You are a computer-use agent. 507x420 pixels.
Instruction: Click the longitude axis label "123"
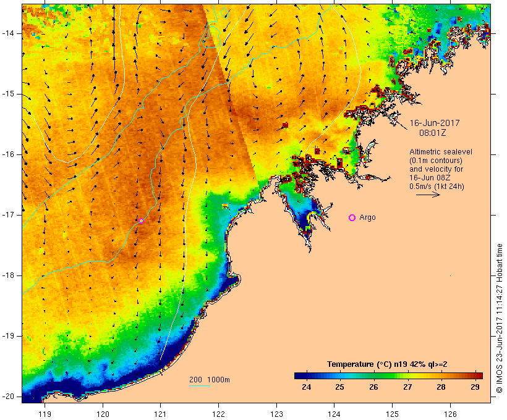point(276,414)
